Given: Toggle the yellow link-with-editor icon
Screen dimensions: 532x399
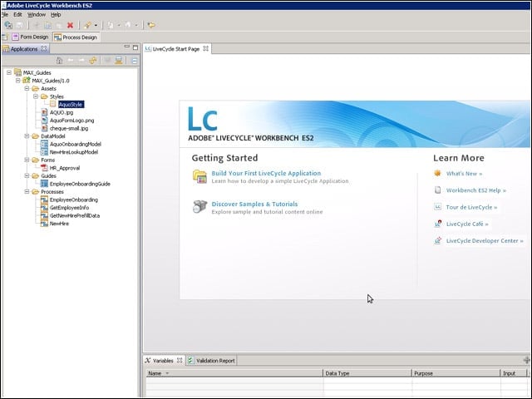Looking at the screenshot, I should pos(92,61).
